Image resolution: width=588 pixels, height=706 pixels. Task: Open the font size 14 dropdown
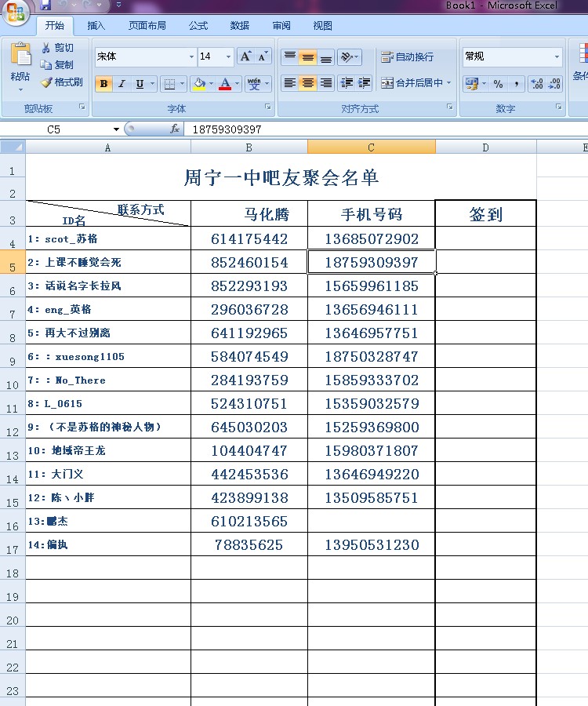[229, 56]
